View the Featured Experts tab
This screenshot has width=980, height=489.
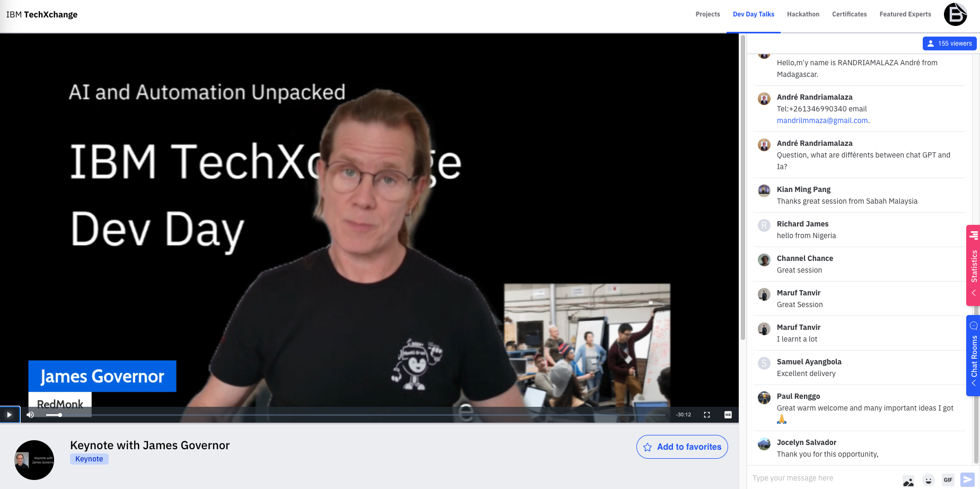905,14
